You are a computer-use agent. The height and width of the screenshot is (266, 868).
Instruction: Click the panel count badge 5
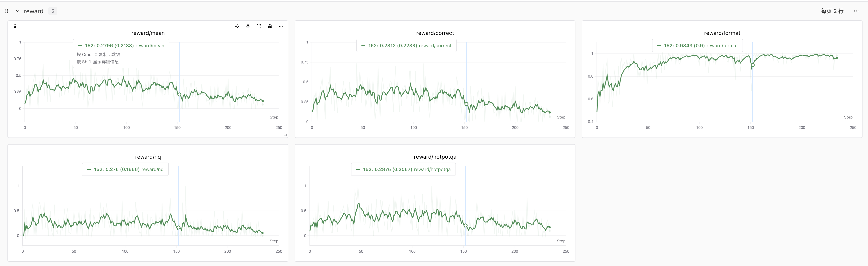click(53, 11)
